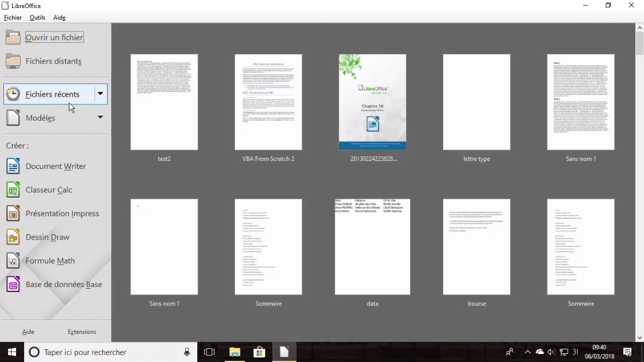Image resolution: width=644 pixels, height=362 pixels.
Task: Click the Classeur Calc spreadsheet icon
Action: coord(13,190)
